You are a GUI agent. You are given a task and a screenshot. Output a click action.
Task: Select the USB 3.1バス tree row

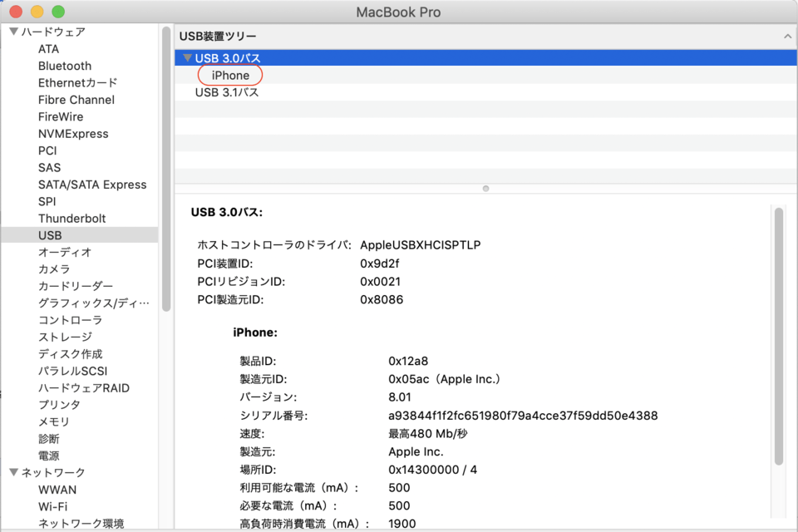click(486, 92)
